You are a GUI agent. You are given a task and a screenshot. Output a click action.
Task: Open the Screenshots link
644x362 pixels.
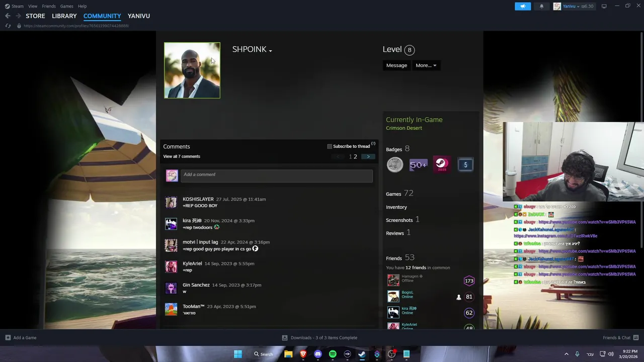[x=403, y=220]
